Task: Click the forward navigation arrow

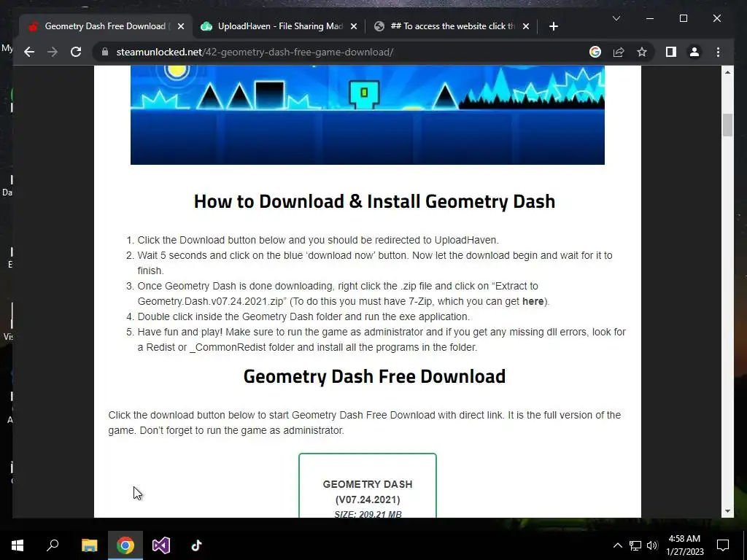Action: (x=53, y=52)
